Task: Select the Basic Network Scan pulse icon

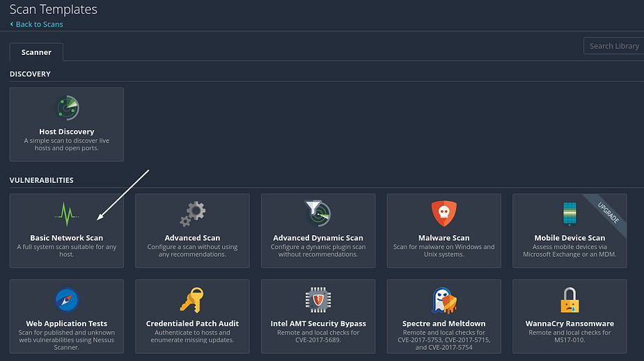Action: (x=67, y=214)
